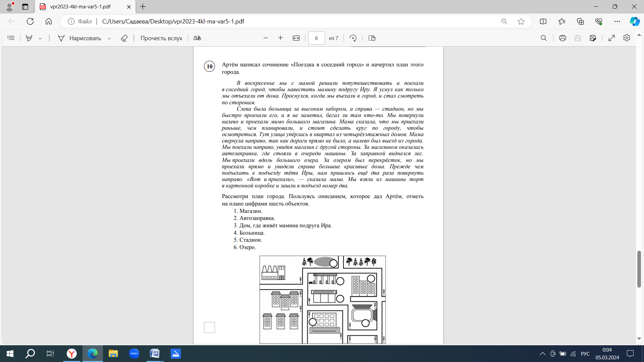This screenshot has width=644, height=362.
Task: Open the table of contents sidebar
Action: tap(11, 38)
